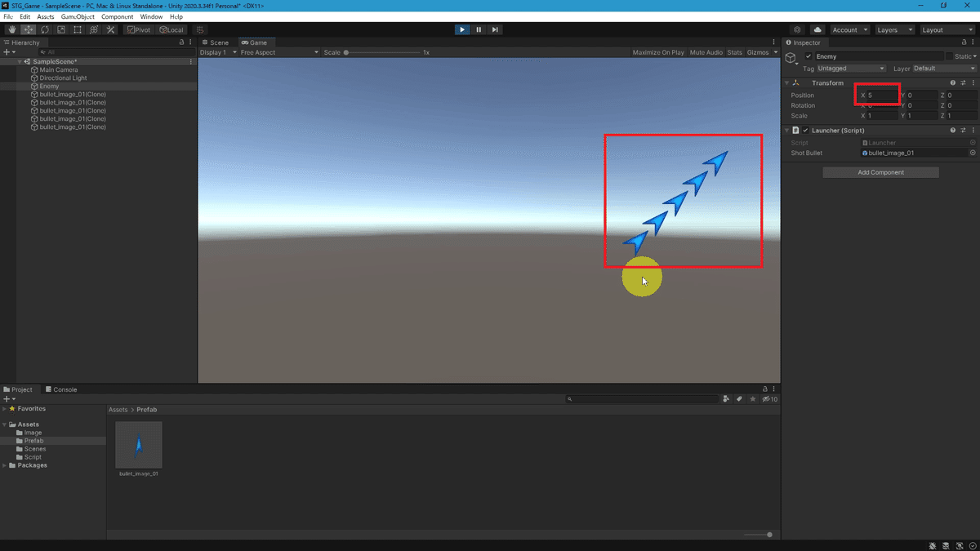Toggle the Local handle rotation button

(172, 30)
